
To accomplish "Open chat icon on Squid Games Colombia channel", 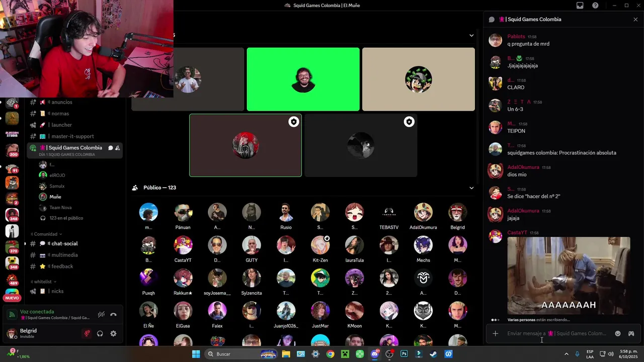I will (x=110, y=148).
